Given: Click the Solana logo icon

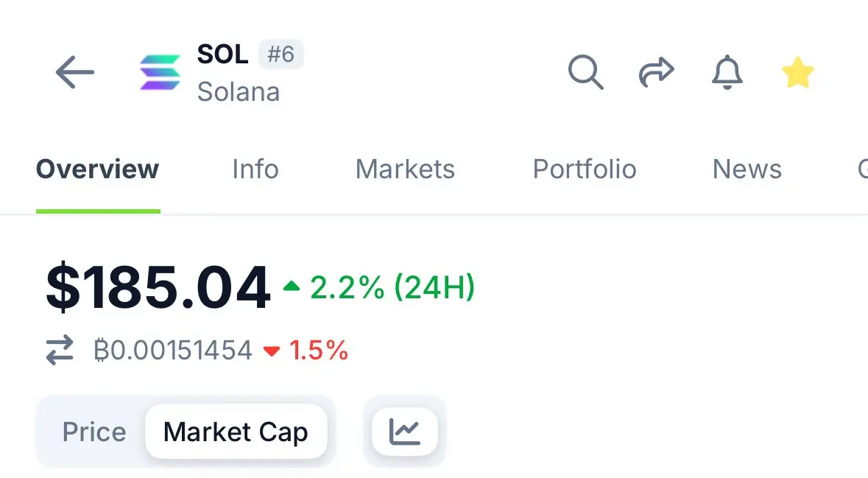Looking at the screenshot, I should 160,72.
